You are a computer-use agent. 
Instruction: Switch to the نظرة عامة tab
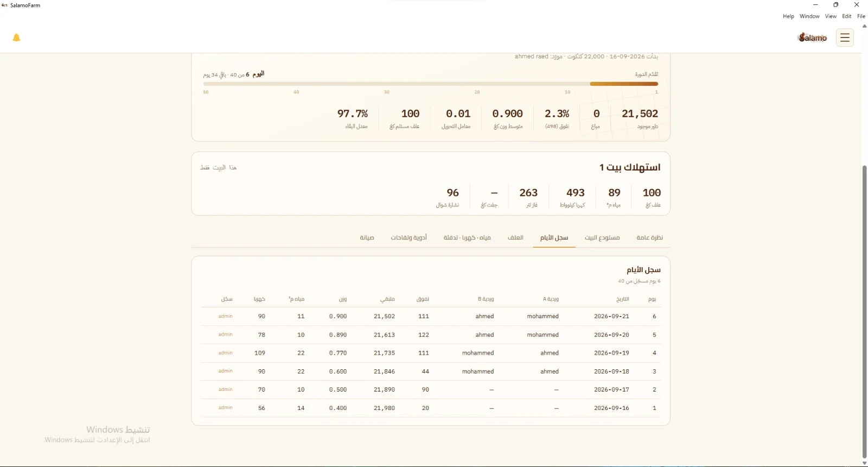[x=649, y=238]
